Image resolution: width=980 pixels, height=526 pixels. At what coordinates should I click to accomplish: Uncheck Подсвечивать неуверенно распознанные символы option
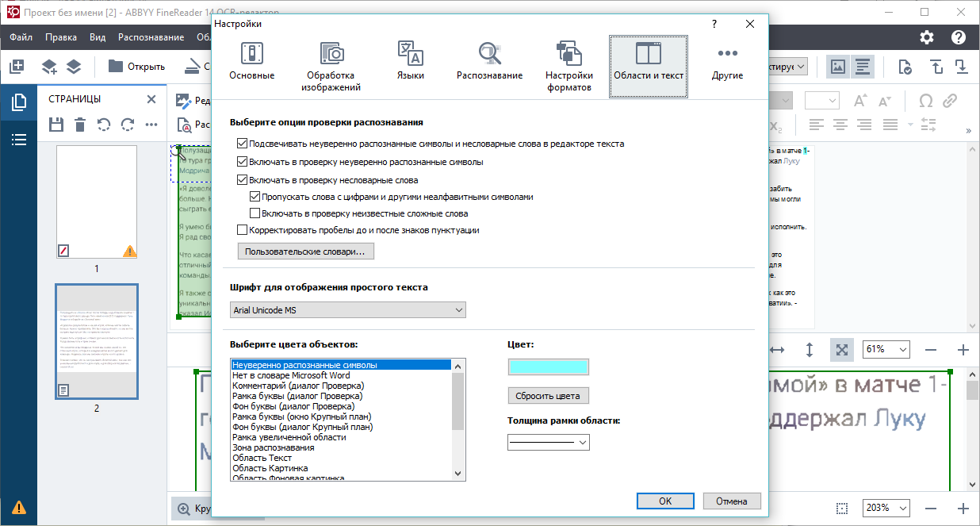[x=243, y=144]
